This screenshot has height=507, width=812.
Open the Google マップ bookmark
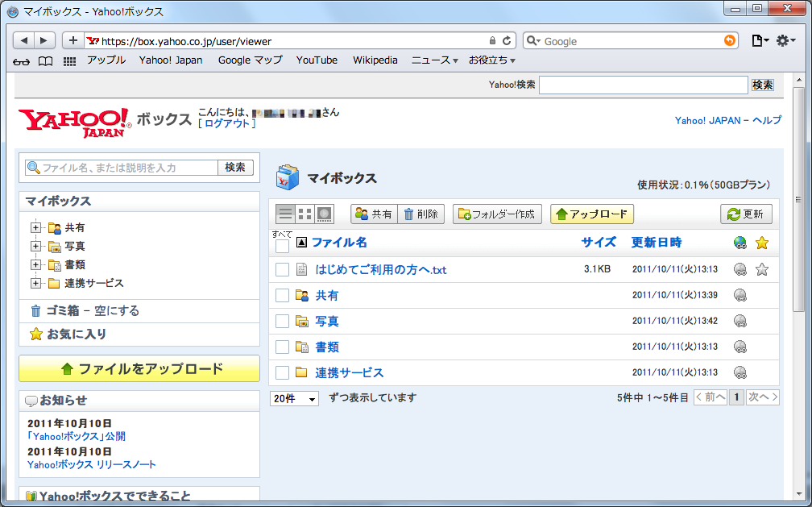tap(250, 60)
